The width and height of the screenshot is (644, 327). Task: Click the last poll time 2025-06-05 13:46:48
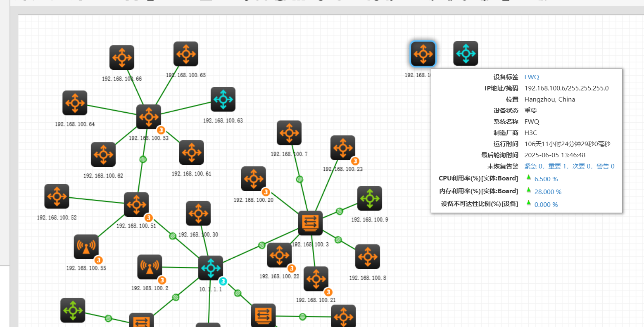click(x=555, y=155)
